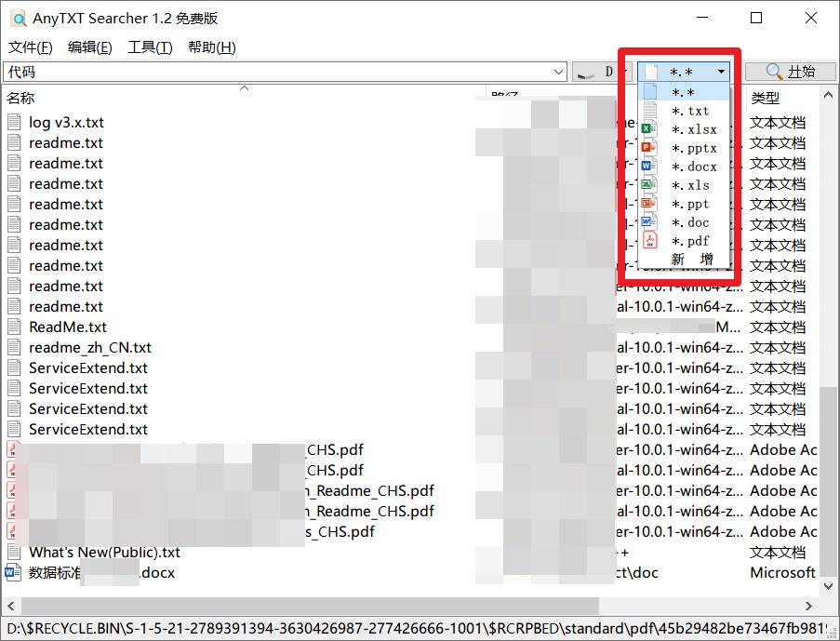
Task: Click the PDF icon for *.pdf in dropdown
Action: coord(650,241)
